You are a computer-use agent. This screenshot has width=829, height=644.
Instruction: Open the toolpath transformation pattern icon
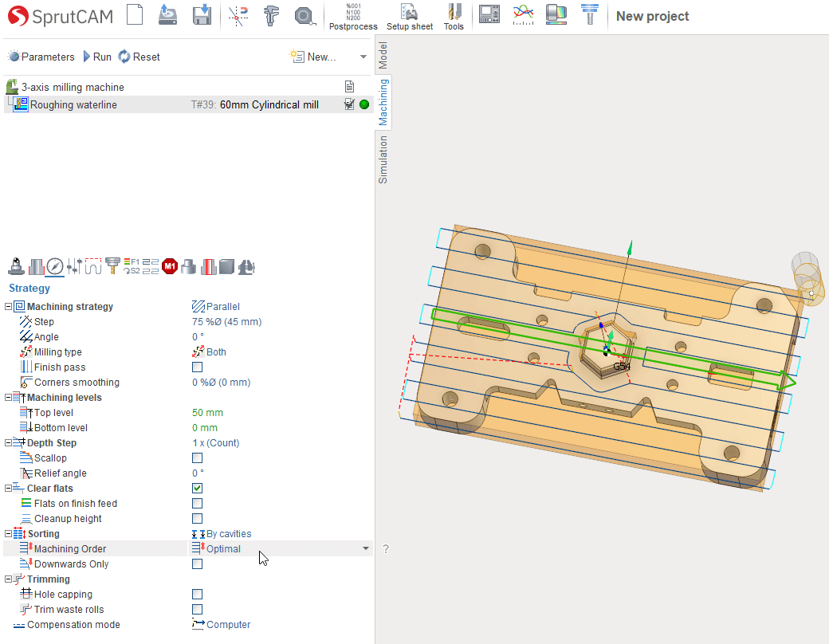click(151, 266)
